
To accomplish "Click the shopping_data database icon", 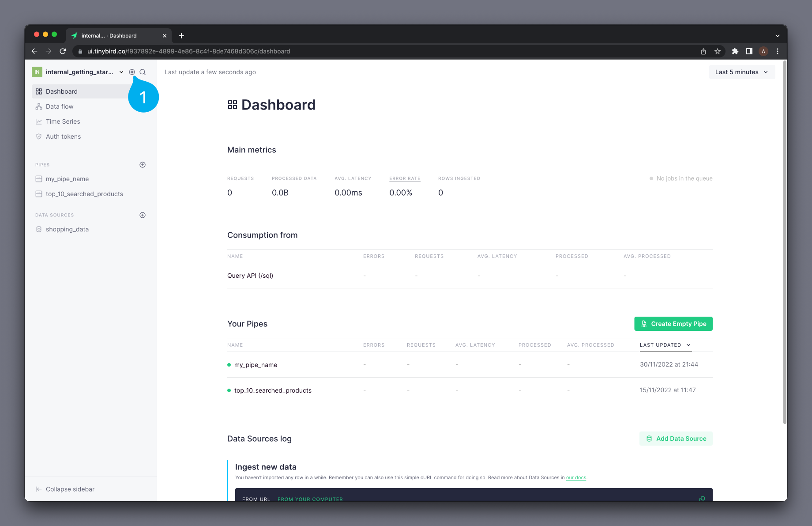I will (x=39, y=229).
